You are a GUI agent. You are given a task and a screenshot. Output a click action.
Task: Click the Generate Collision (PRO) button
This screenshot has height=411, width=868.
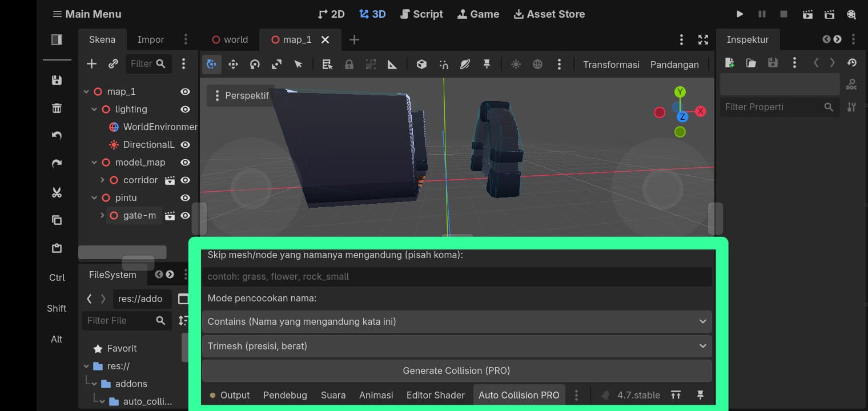457,370
